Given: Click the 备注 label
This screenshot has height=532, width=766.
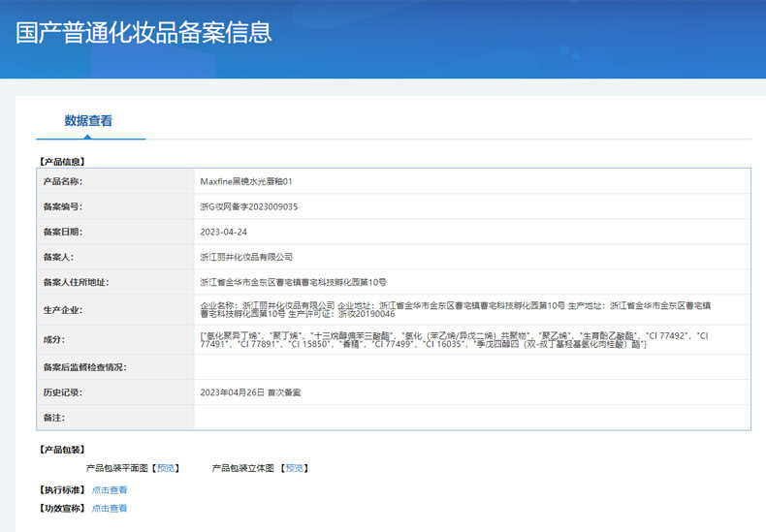Looking at the screenshot, I should [x=53, y=418].
